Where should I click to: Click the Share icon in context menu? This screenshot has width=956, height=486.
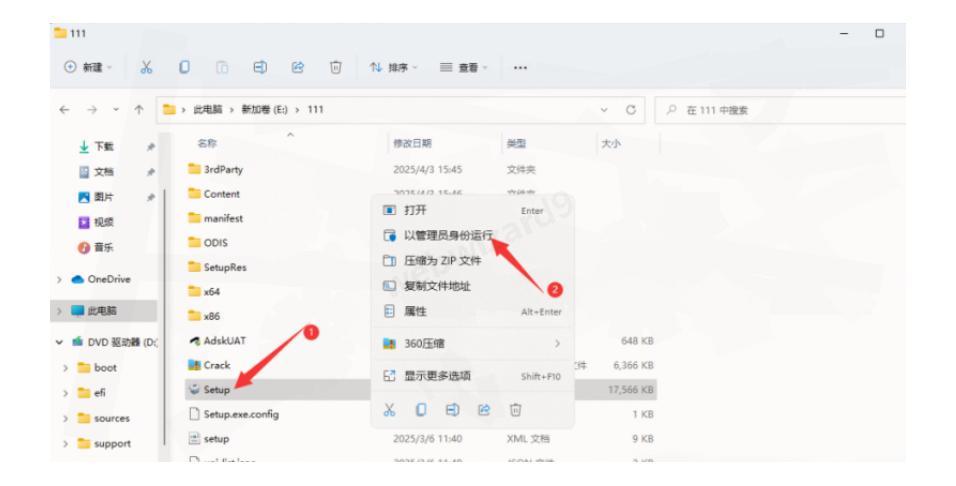pos(483,410)
